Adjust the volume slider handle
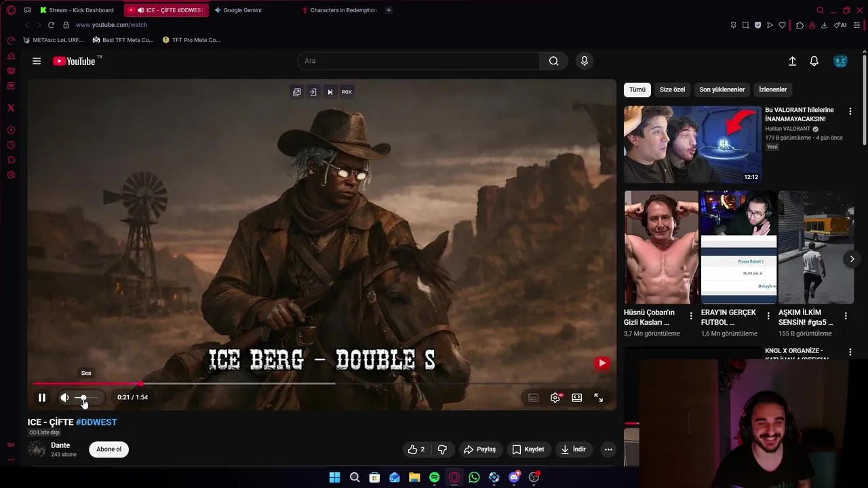 (x=83, y=398)
